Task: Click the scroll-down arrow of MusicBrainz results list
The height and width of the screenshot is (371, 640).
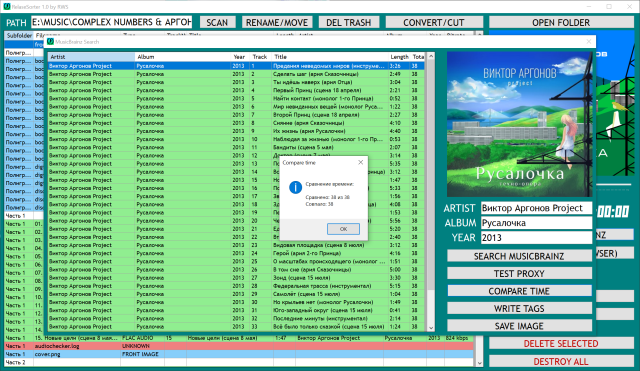Action: (x=431, y=327)
